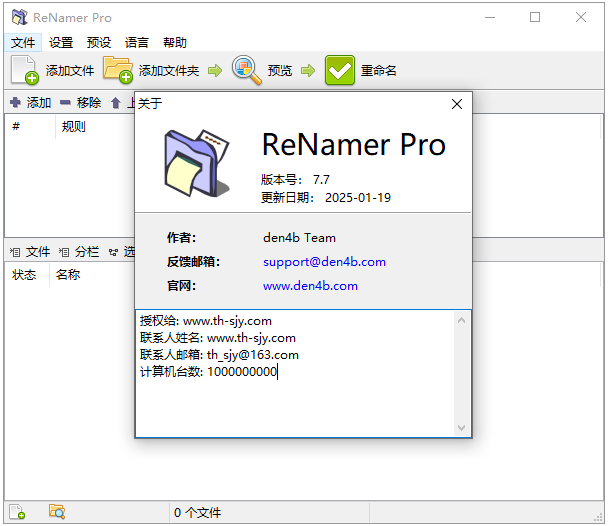Click the license text scrollbar up arrow
The image size is (609, 526).
[461, 320]
